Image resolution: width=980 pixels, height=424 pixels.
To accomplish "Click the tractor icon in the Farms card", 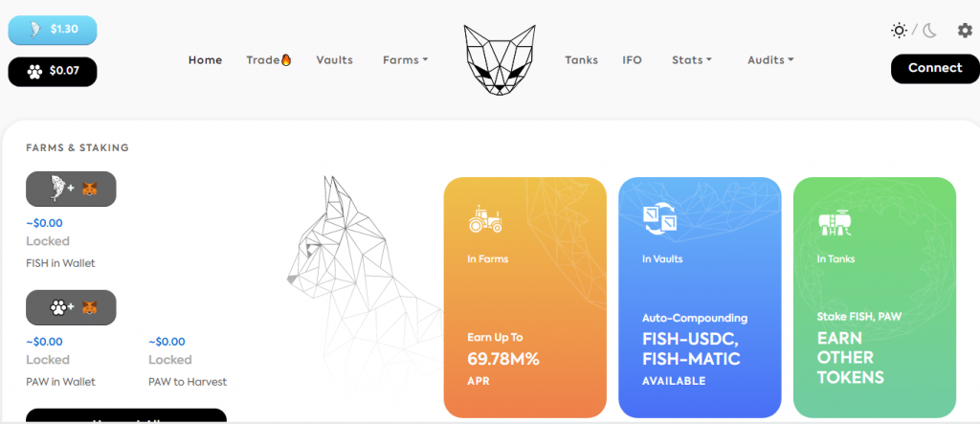I will point(485,218).
